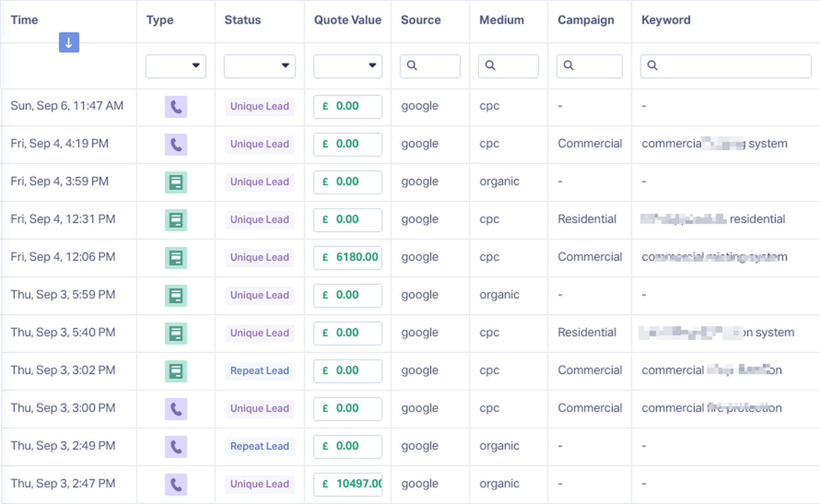820x504 pixels.
Task: Select the 'Thu, Sep 3, 5:40 PM' time cell
Action: pos(63,333)
